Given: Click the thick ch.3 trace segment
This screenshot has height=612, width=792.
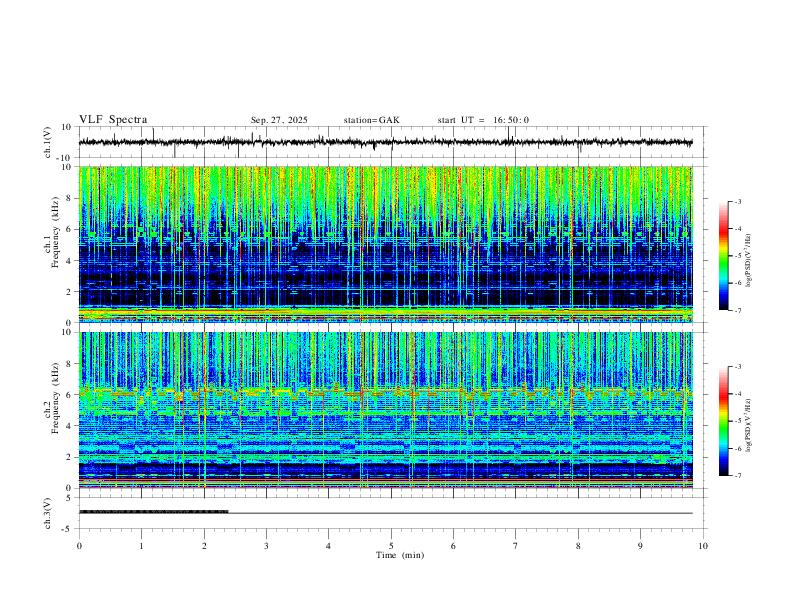Looking at the screenshot, I should [x=154, y=512].
